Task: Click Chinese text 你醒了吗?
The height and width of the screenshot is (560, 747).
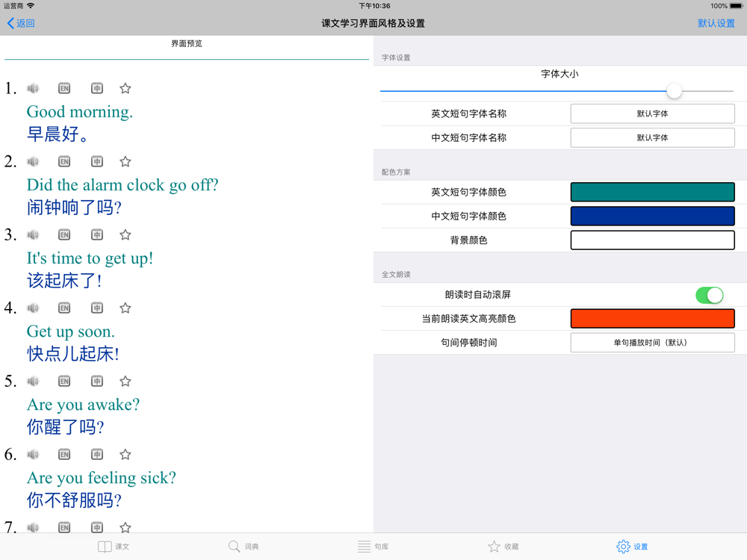Action: tap(65, 427)
